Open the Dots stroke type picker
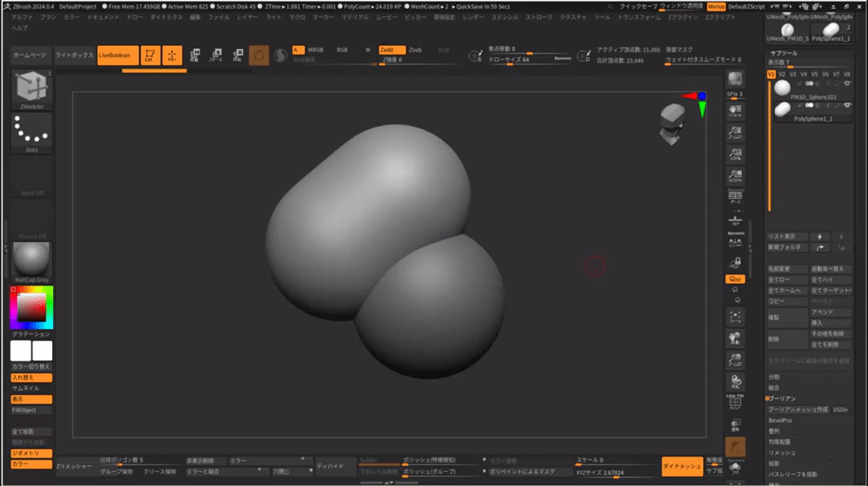The image size is (868, 486). [30, 131]
